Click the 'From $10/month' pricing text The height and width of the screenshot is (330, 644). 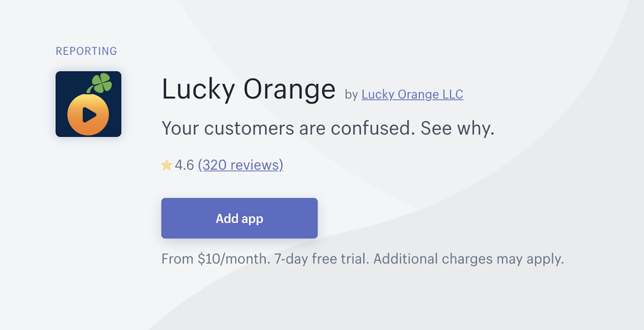[x=216, y=259]
